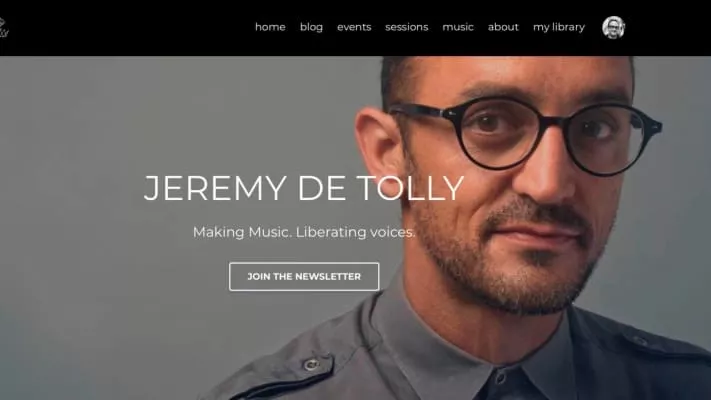The height and width of the screenshot is (400, 711).
Task: Visit the about page
Action: [503, 27]
